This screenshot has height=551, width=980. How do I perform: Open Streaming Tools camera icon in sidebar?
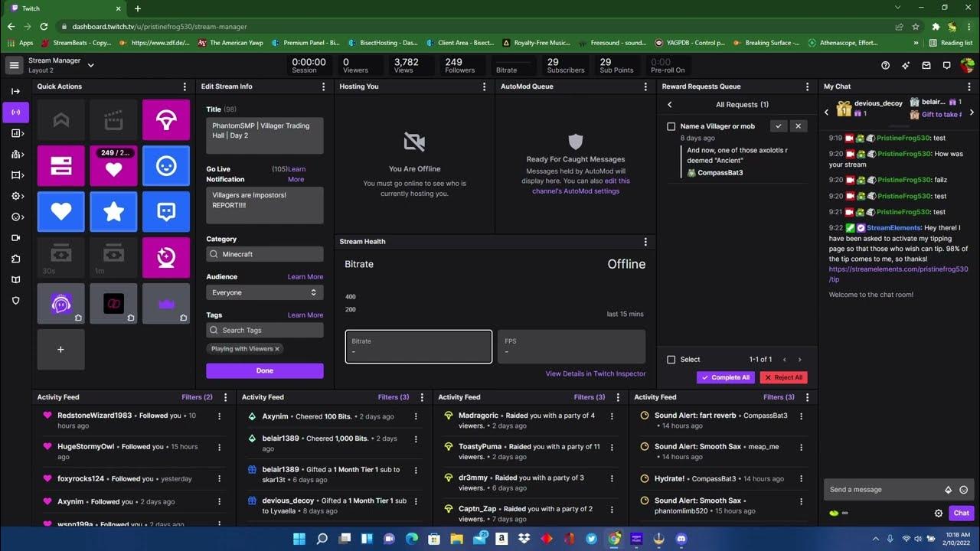pos(15,238)
